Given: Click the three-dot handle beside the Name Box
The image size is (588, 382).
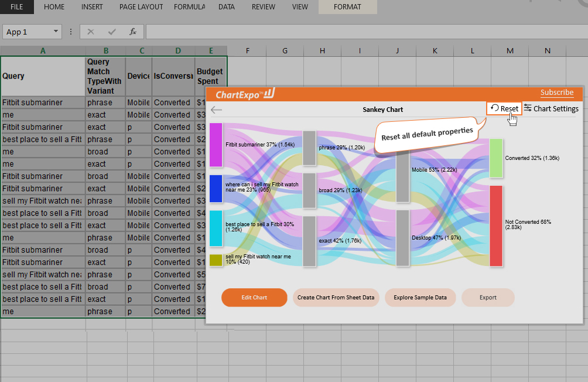Looking at the screenshot, I should point(71,32).
